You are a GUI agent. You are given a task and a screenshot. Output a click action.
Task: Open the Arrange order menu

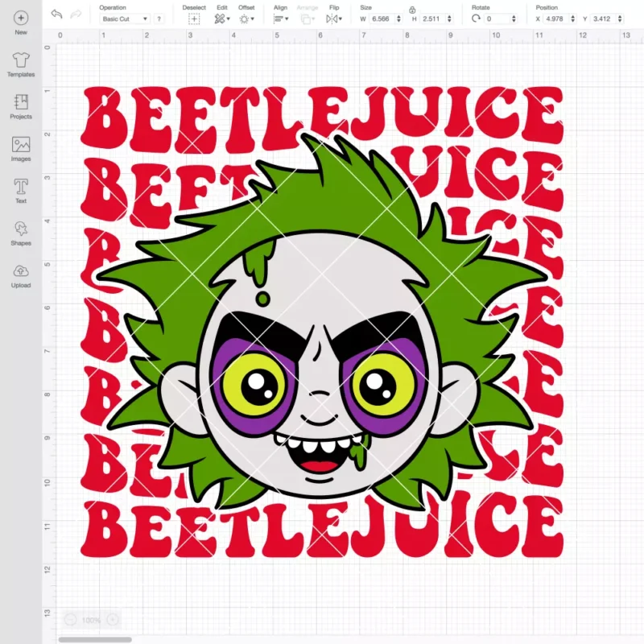pyautogui.click(x=308, y=19)
